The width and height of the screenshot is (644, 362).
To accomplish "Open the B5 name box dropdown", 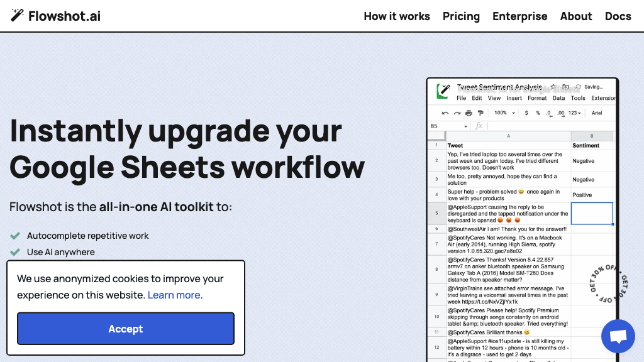I will coord(465,126).
